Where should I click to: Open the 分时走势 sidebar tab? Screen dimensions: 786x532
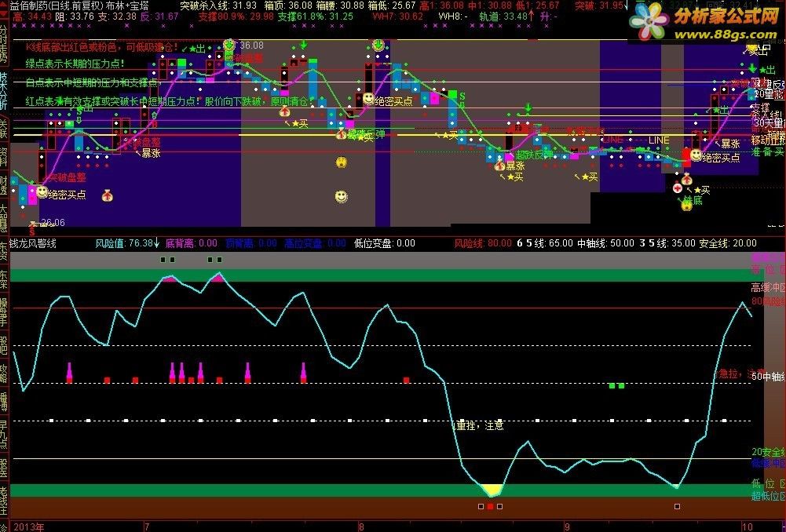[4, 44]
